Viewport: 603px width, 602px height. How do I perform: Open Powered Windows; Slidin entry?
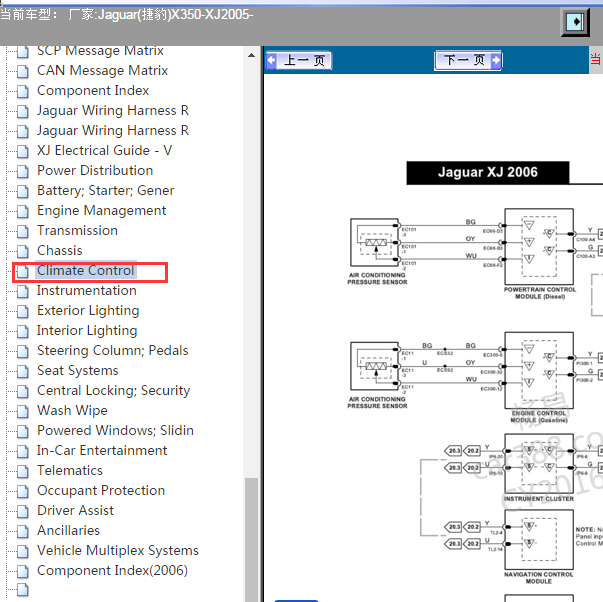[115, 430]
